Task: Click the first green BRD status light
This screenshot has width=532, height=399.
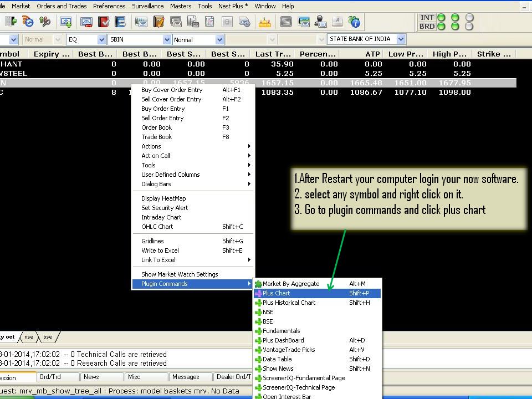Action: [x=442, y=26]
